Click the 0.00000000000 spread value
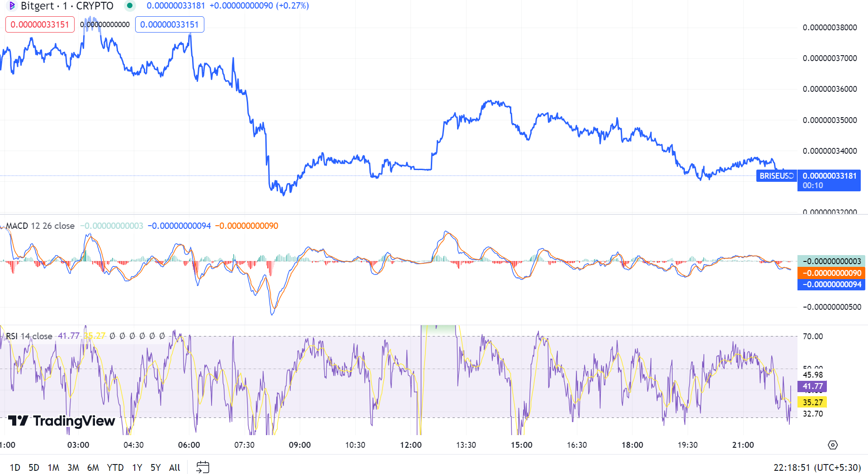This screenshot has width=868, height=474. [105, 24]
